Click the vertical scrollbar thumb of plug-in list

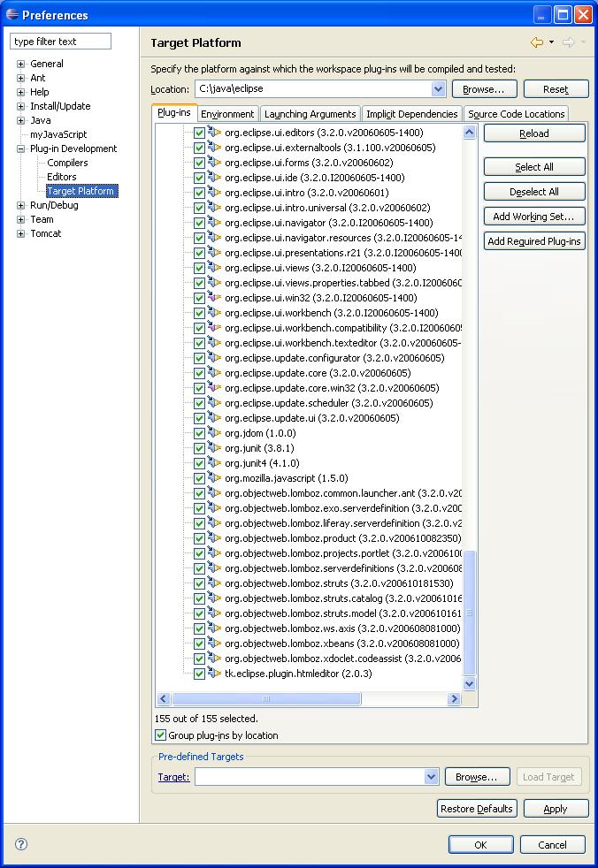coord(469,613)
